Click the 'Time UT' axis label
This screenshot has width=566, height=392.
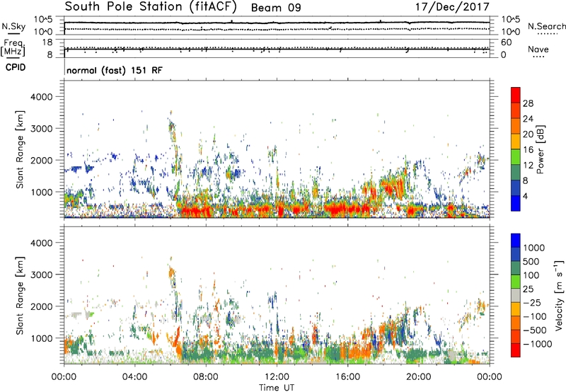point(277,387)
